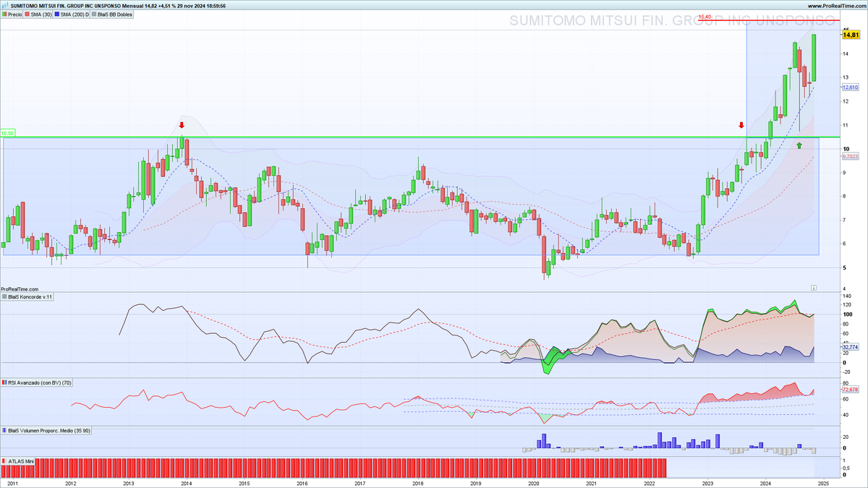The width and height of the screenshot is (868, 488).
Task: Click the 13 value on the price axis
Action: pyautogui.click(x=846, y=77)
